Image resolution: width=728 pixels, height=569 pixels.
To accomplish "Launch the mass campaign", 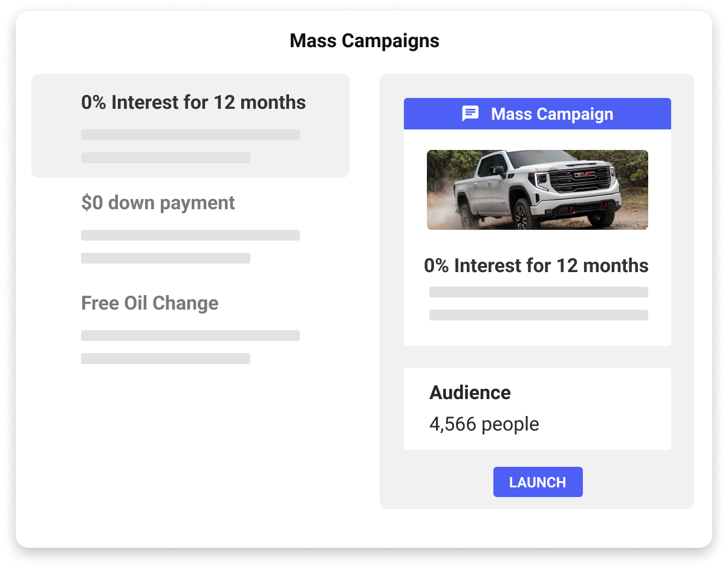I will 538,482.
